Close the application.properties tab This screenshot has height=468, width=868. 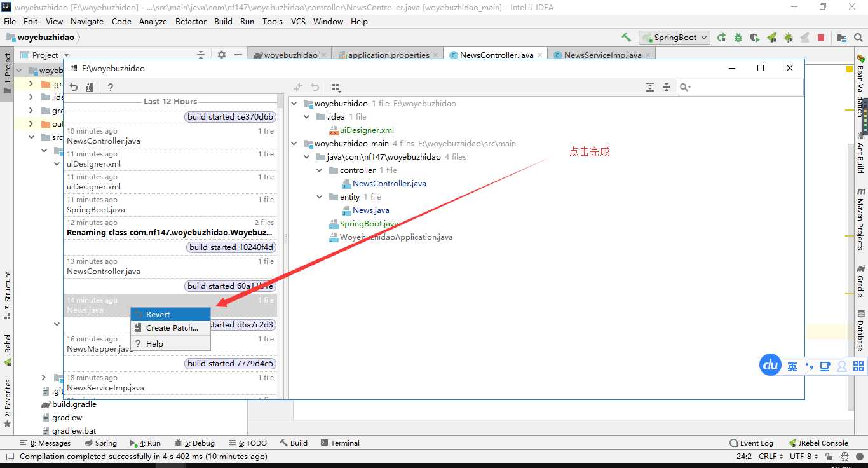coord(436,55)
